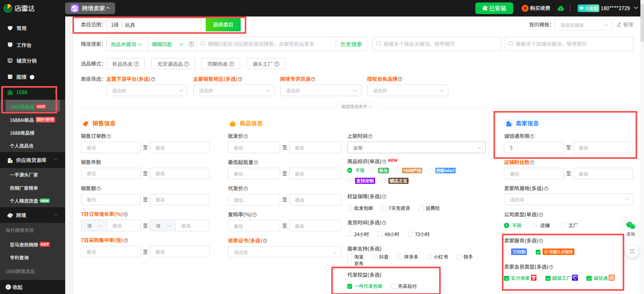Open 主要销售地区 dropdown

234,90
